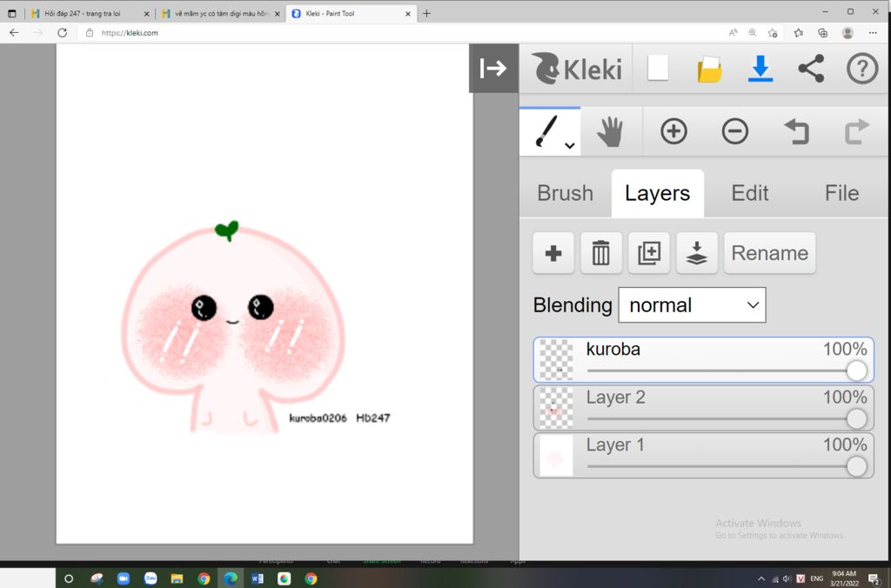Switch to the Edit tab
Viewport: 891px width, 588px height.
coord(750,193)
